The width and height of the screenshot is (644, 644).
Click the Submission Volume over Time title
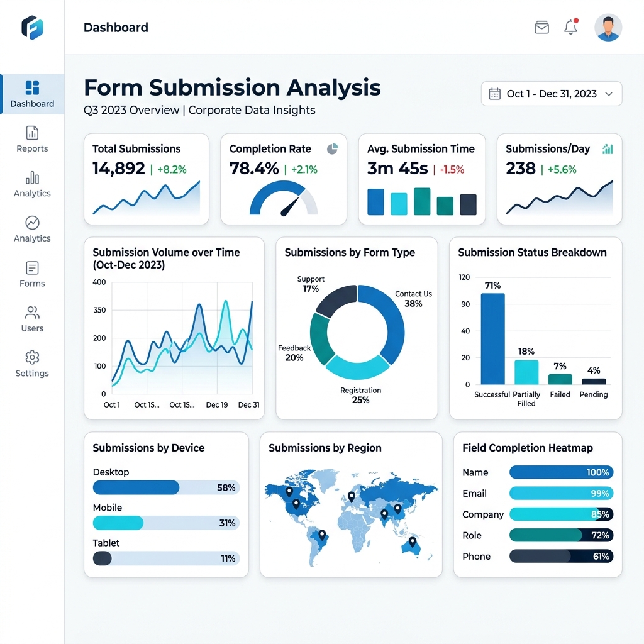pyautogui.click(x=166, y=258)
